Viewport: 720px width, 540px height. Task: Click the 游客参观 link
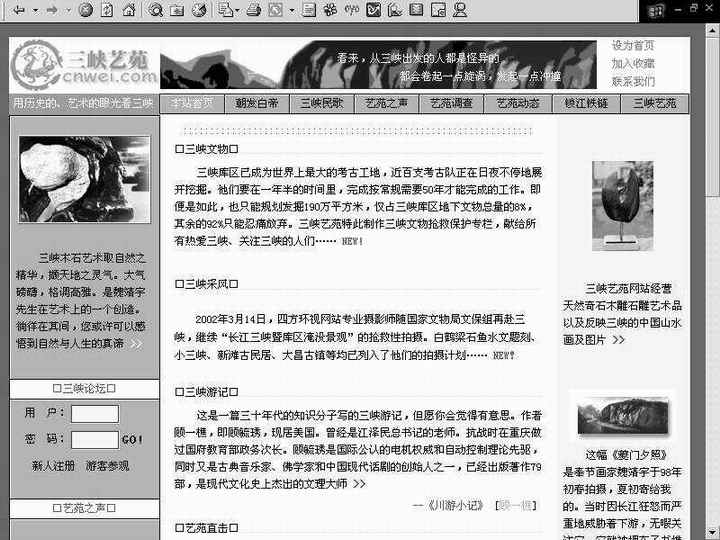pos(107,466)
